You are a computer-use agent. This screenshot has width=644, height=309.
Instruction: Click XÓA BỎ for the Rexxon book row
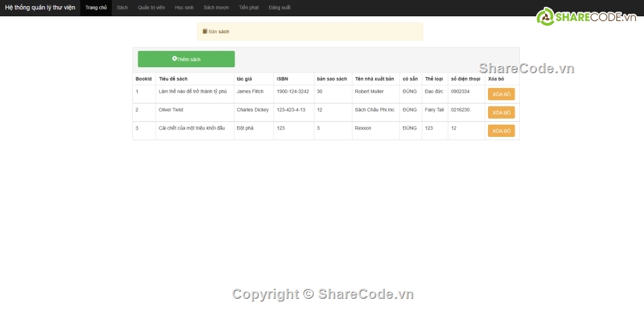[501, 131]
